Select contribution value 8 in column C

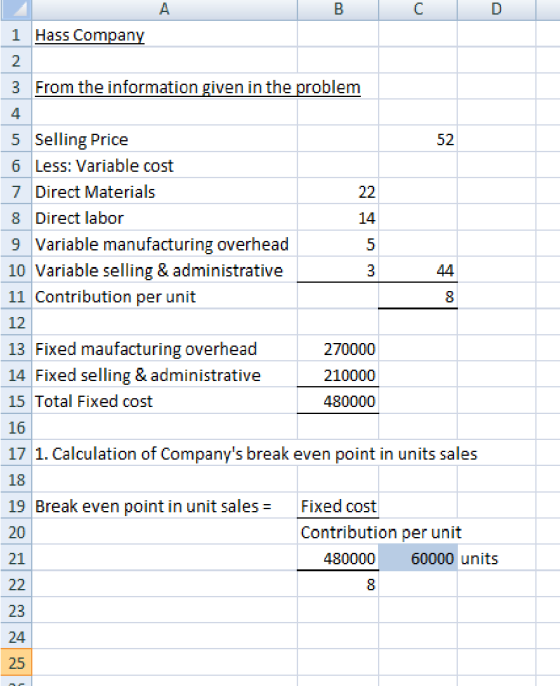(x=418, y=296)
